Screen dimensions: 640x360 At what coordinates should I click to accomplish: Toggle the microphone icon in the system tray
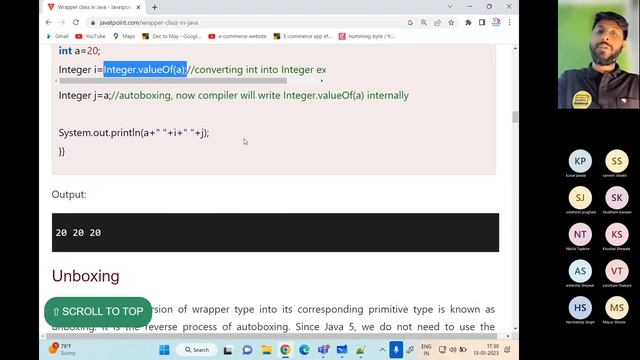pyautogui.click(x=396, y=350)
